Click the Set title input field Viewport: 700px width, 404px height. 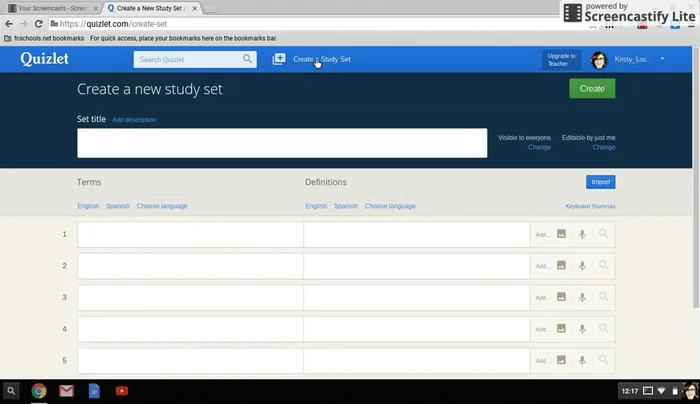coord(282,143)
